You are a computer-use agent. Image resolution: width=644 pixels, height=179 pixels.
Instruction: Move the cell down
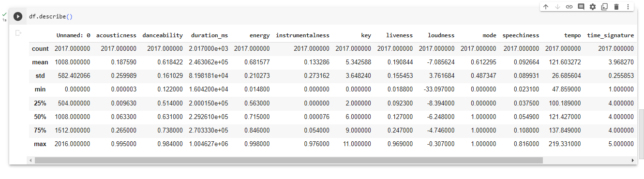[557, 7]
